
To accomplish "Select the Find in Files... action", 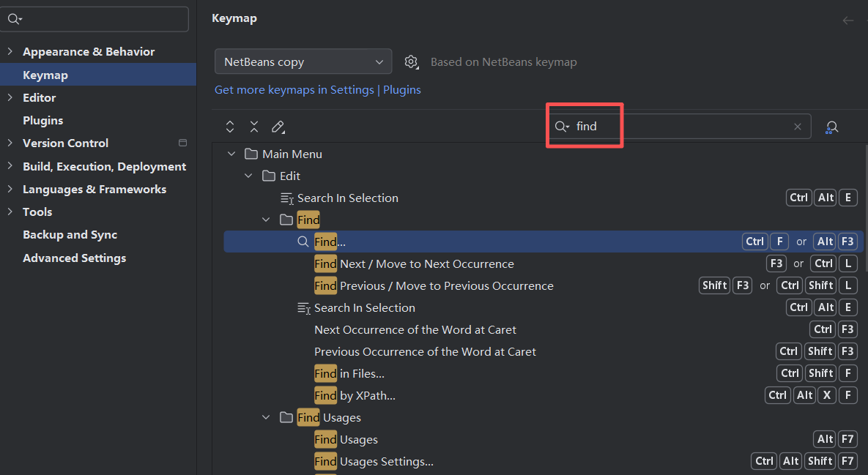I will 349,374.
